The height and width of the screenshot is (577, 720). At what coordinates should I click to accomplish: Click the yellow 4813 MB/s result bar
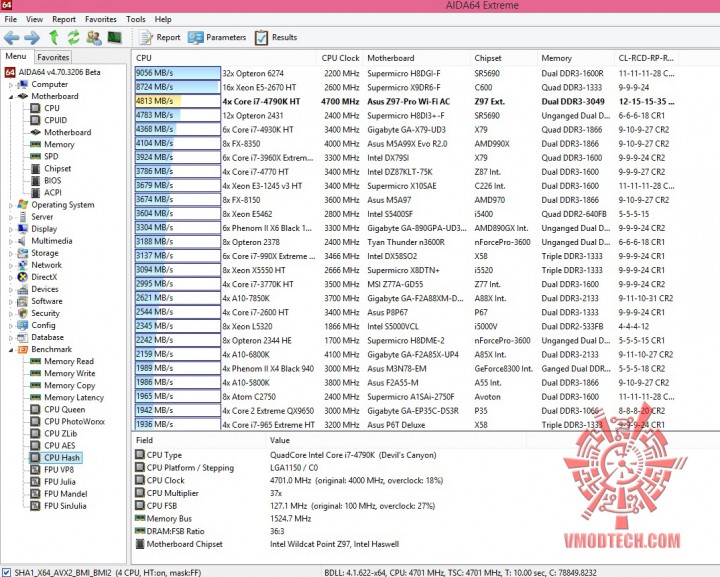(x=178, y=101)
